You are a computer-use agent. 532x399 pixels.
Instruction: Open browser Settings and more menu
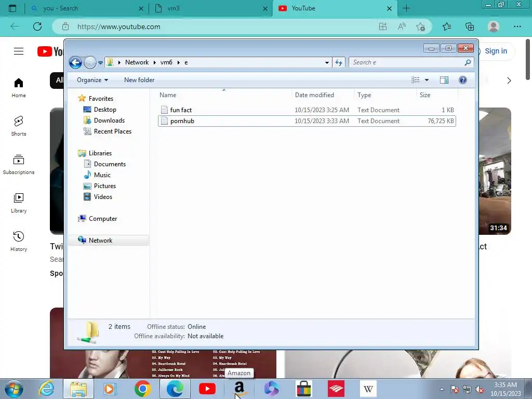(517, 26)
